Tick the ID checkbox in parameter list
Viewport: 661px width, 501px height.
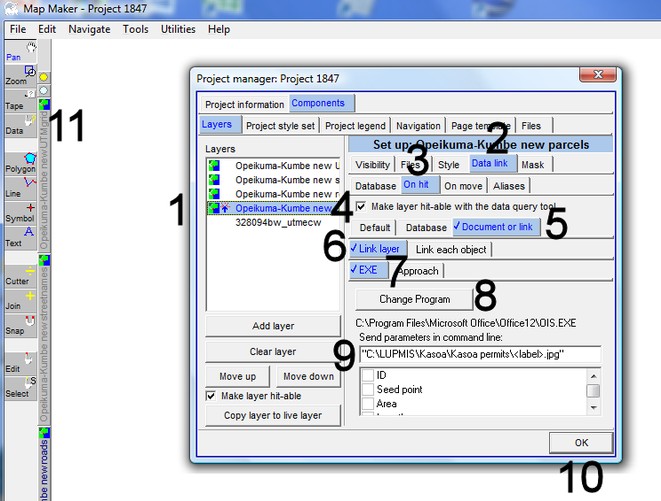tap(367, 375)
